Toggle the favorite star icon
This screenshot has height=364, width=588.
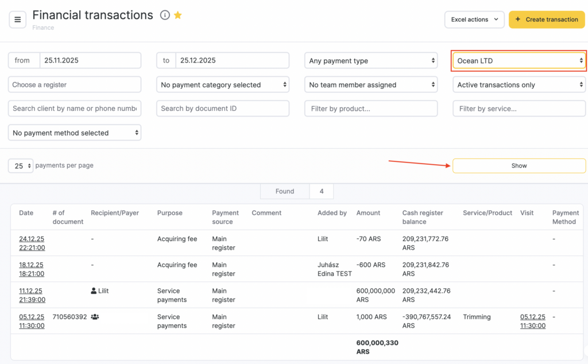[178, 16]
